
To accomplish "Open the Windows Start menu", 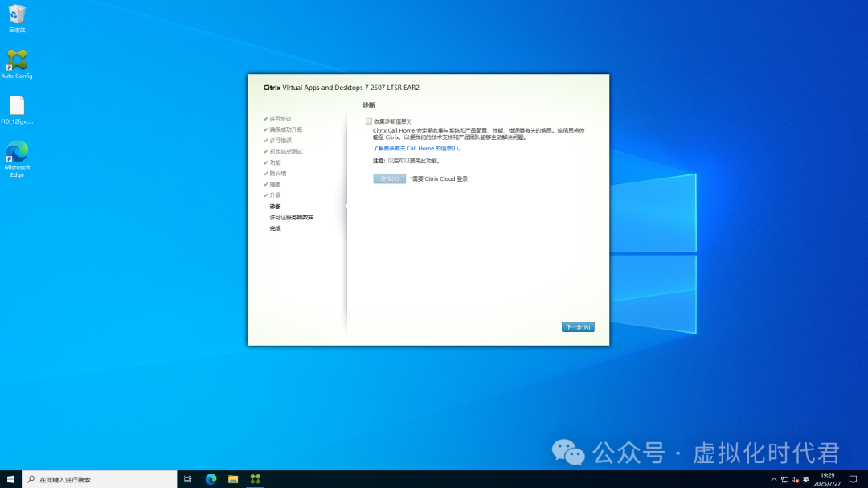I will pyautogui.click(x=10, y=479).
